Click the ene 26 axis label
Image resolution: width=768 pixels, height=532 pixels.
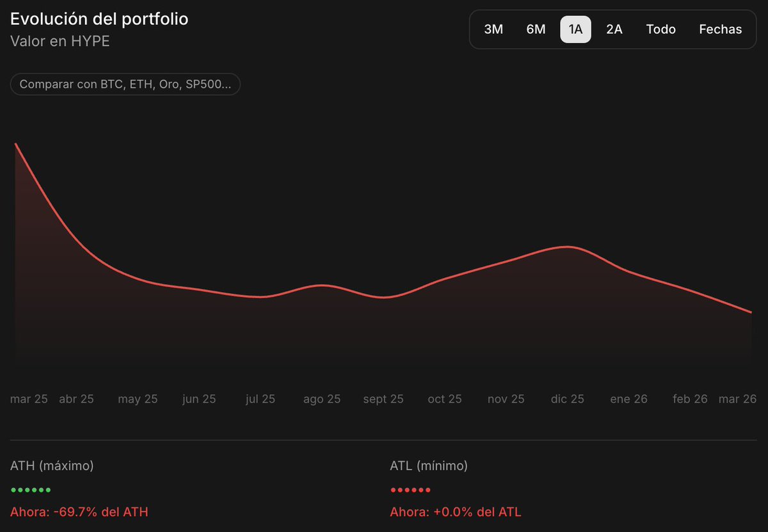[x=629, y=399]
